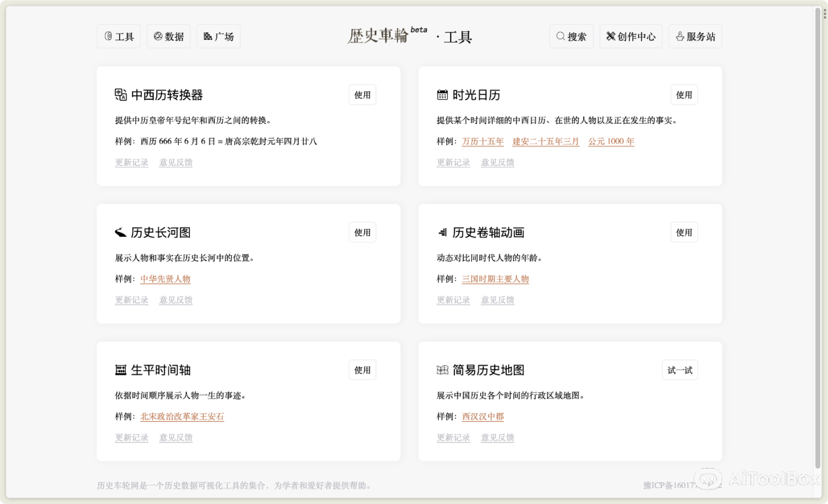The height and width of the screenshot is (504, 828).
Task: Click the 时光日历 calendar icon
Action: point(442,94)
